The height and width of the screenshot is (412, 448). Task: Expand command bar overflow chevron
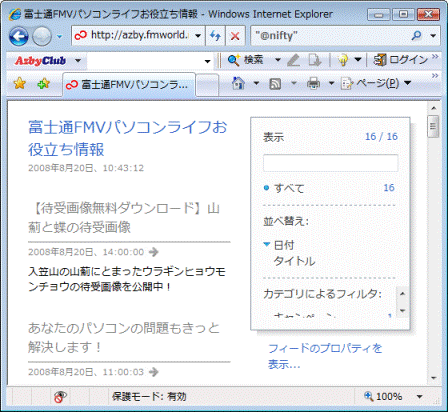click(x=435, y=76)
